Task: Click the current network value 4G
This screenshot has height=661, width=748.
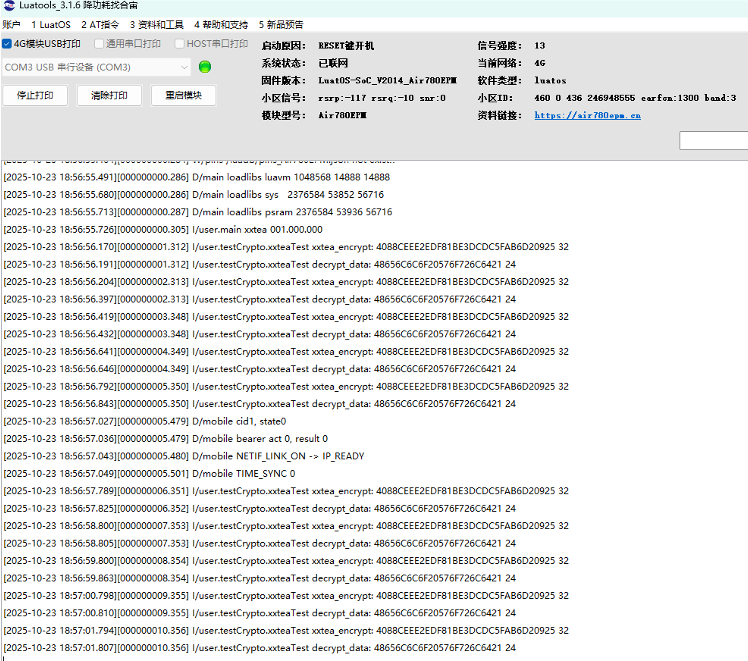Action: click(x=540, y=63)
